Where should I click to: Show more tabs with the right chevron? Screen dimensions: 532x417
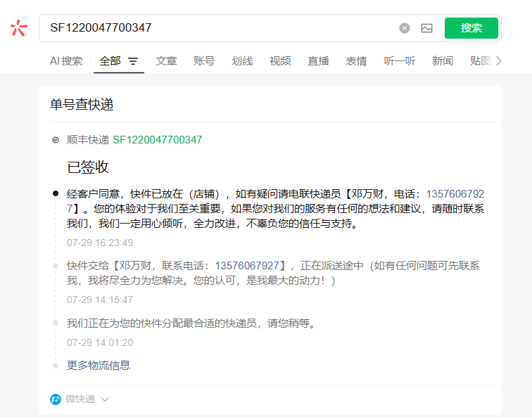[498, 61]
